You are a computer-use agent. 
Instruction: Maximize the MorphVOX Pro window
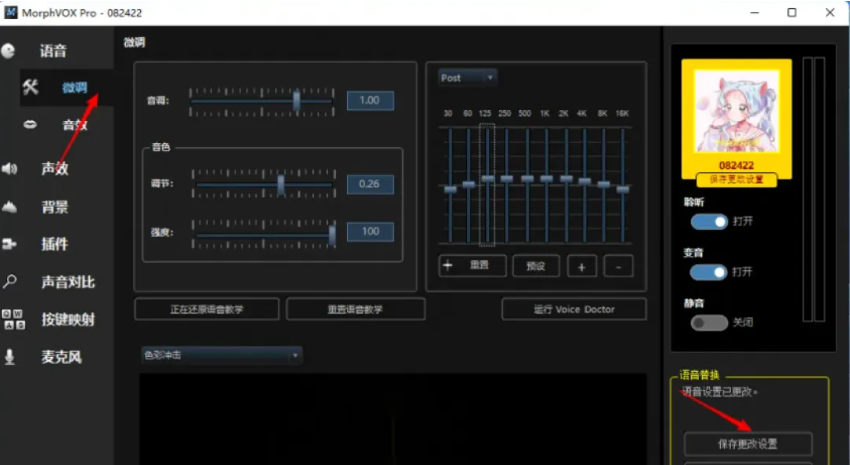(x=792, y=12)
